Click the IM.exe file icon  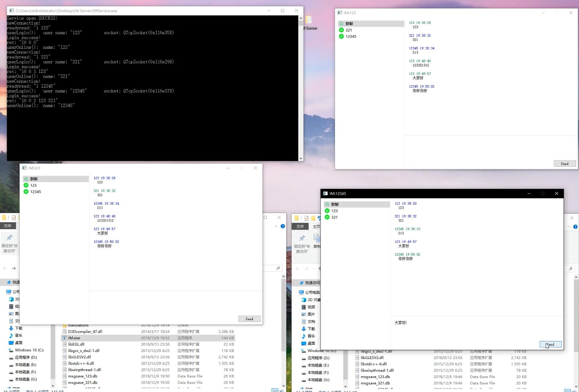pyautogui.click(x=65, y=338)
